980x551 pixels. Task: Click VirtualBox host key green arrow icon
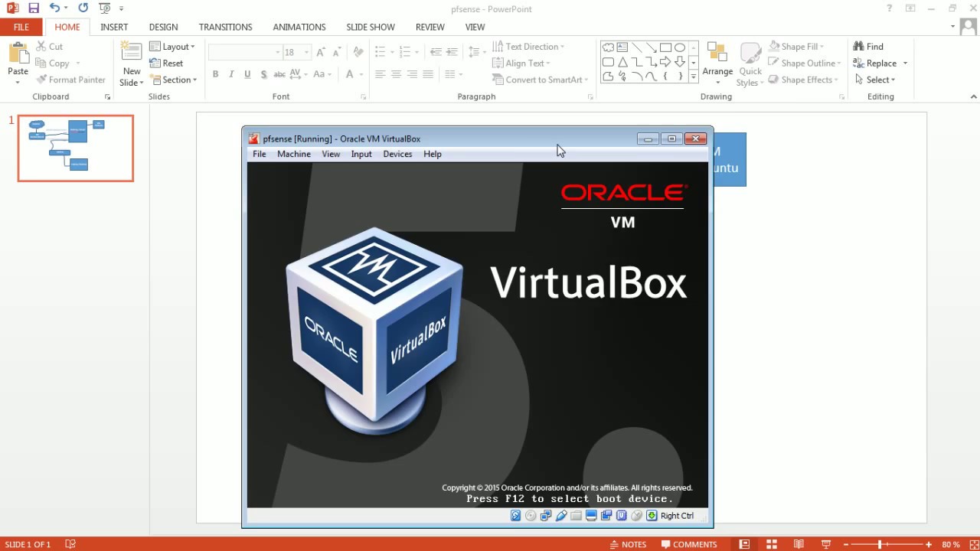[x=652, y=516]
